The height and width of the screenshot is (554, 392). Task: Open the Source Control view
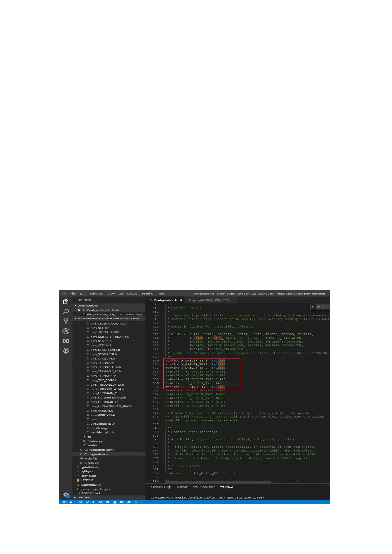tap(66, 321)
